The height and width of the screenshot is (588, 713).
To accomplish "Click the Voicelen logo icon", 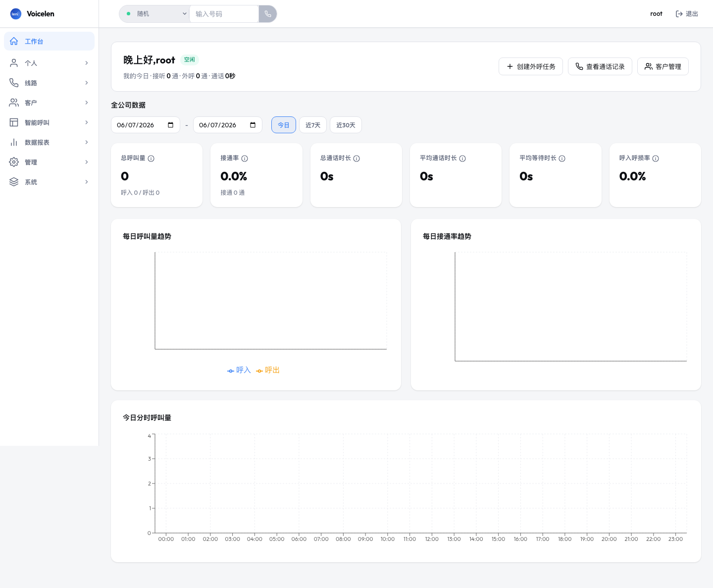I will [x=16, y=14].
